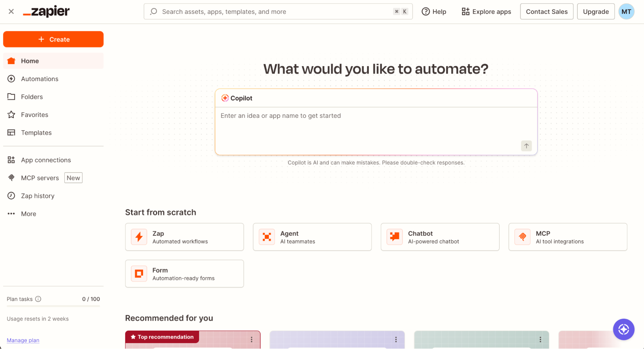This screenshot has height=349, width=644.
Task: Click the New badge beside MCP servers
Action: pyautogui.click(x=73, y=178)
